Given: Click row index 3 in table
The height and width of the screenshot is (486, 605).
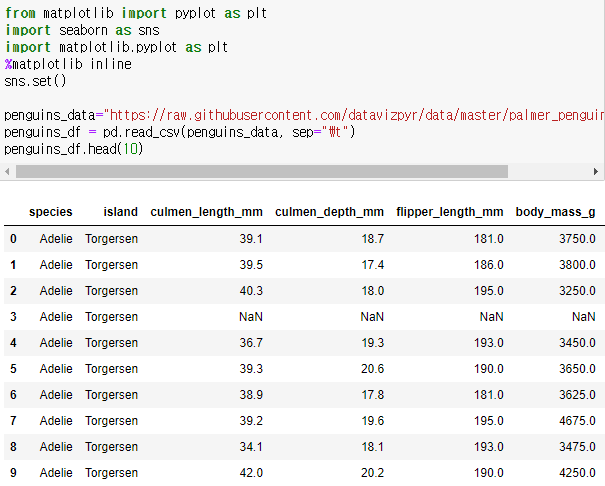Looking at the screenshot, I should point(13,317).
